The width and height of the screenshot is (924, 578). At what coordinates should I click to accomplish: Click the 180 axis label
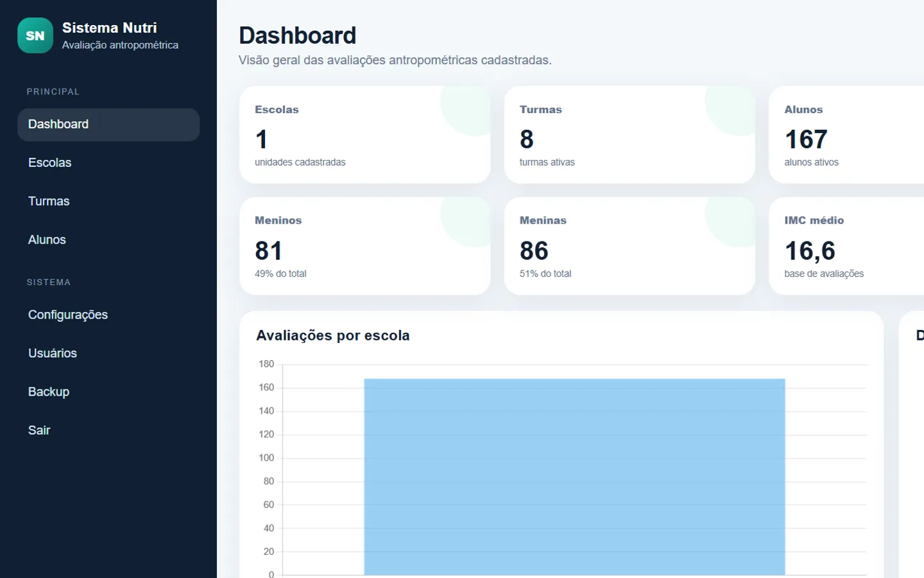266,364
